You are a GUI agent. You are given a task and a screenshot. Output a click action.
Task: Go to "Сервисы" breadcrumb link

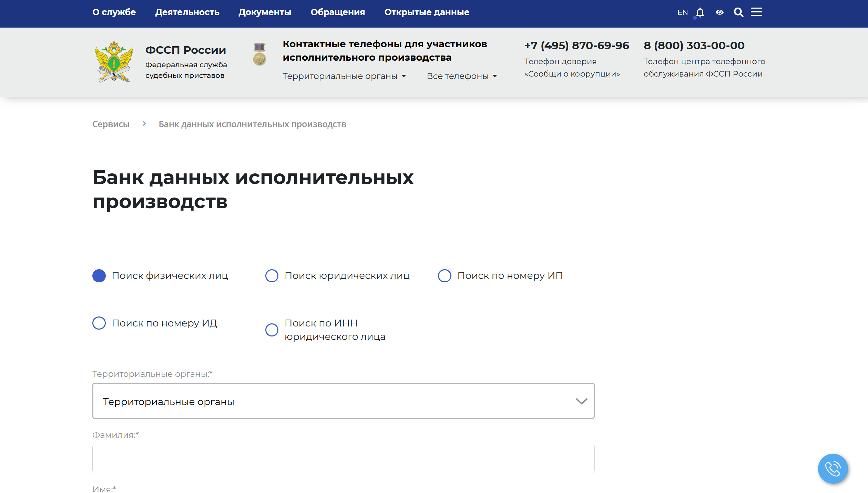111,124
